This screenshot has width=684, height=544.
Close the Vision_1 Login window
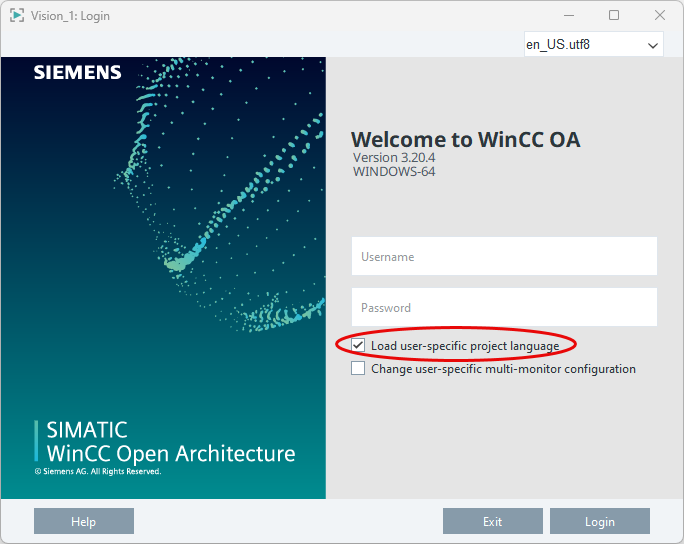coord(660,15)
